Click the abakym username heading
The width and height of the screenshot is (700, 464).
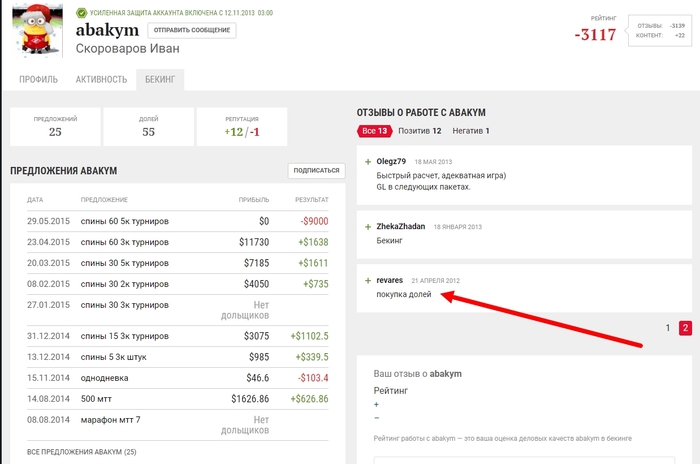[107, 30]
